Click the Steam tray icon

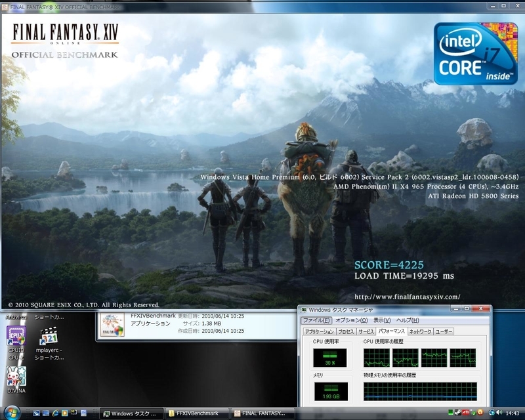[x=457, y=412]
